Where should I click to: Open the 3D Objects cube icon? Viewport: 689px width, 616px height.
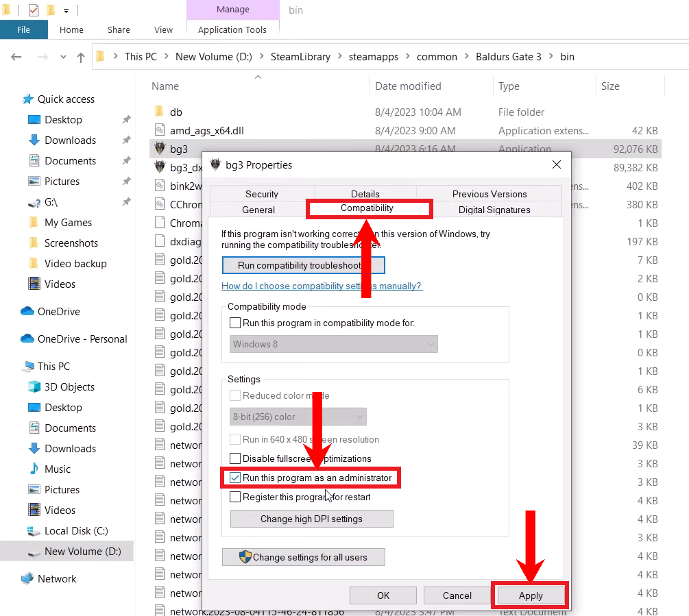pyautogui.click(x=34, y=387)
